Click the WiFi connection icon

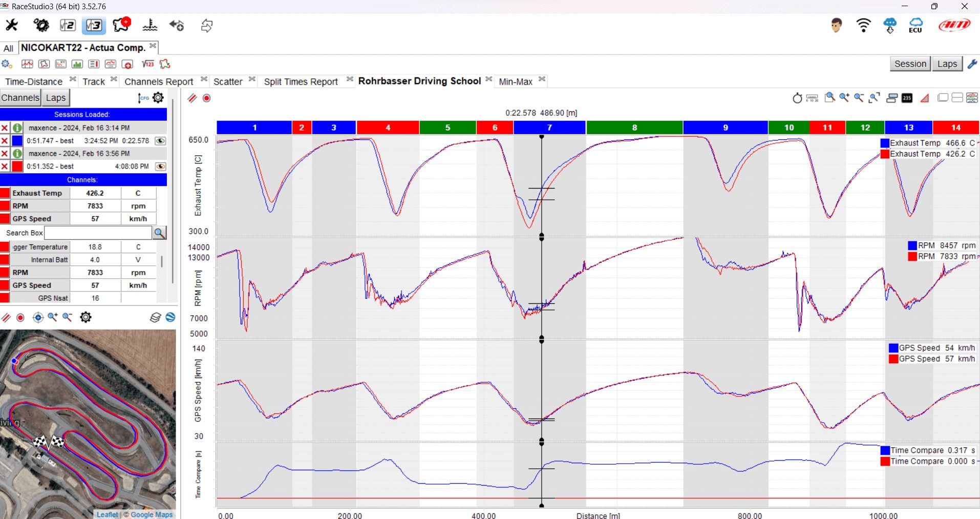[863, 25]
